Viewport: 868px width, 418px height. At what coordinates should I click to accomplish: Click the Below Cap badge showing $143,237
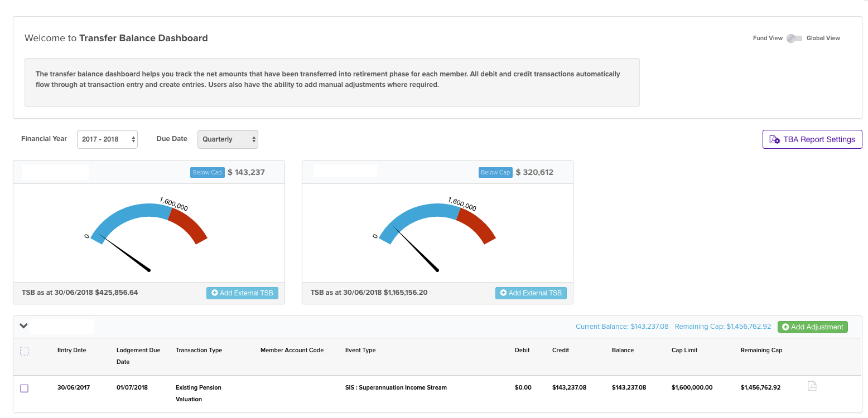click(208, 173)
